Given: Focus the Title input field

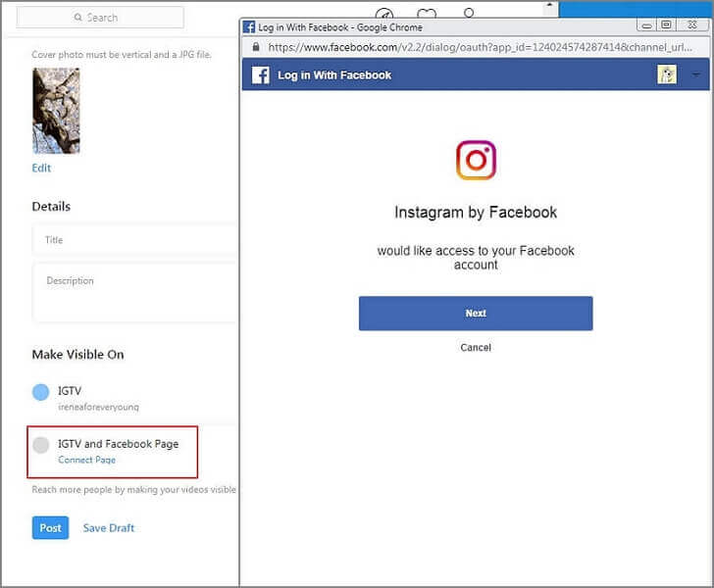Looking at the screenshot, I should [x=134, y=240].
